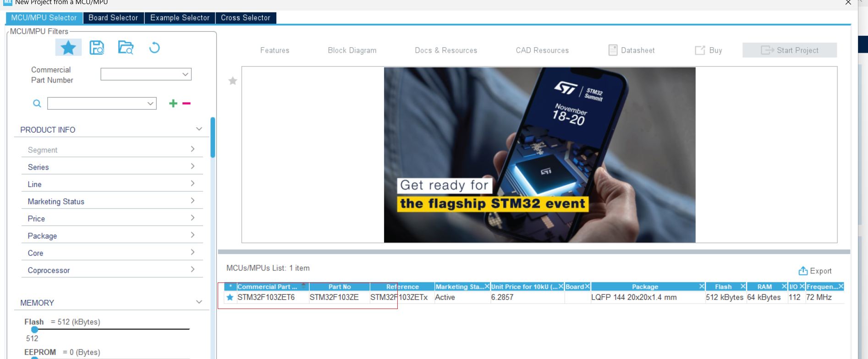868x359 pixels.
Task: Click EEPROM slider handle
Action: [x=35, y=358]
